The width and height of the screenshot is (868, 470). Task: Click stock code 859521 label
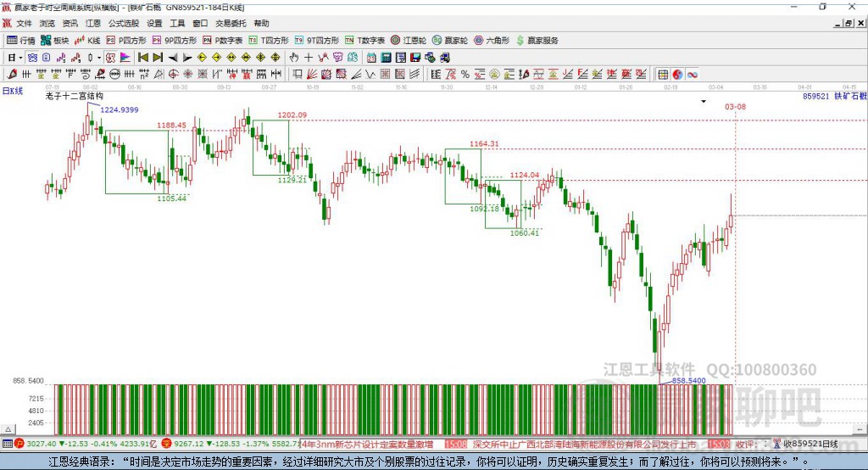[x=815, y=96]
